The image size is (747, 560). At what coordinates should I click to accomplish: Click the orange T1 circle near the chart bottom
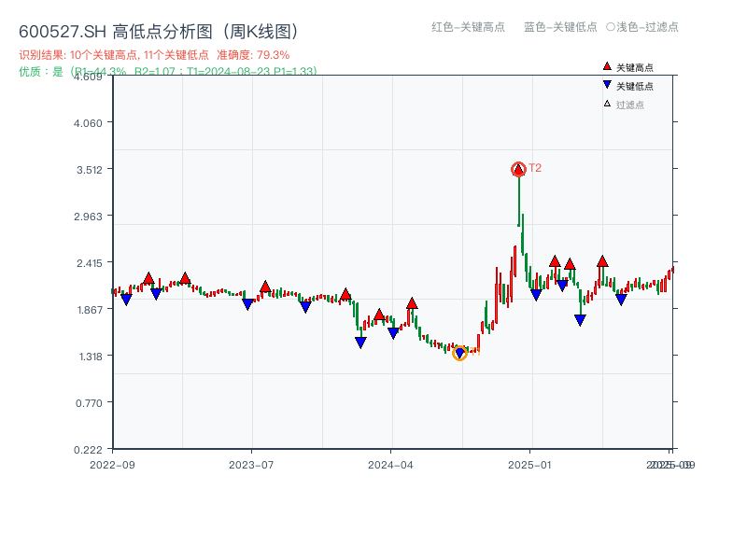459,354
